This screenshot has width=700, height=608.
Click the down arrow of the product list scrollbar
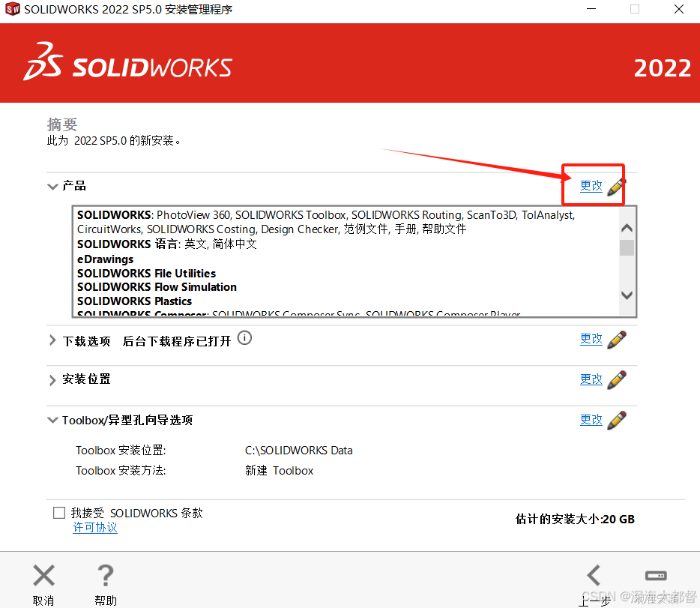627,295
